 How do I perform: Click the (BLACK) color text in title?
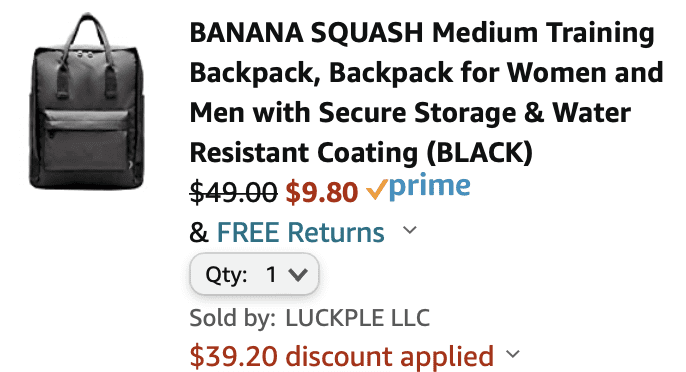click(x=480, y=152)
